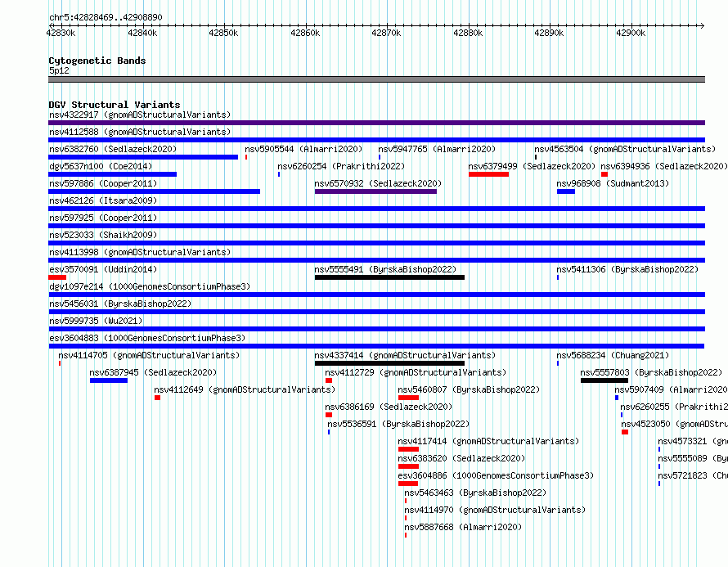Click nsv5887668 (Almarri2020) label
Image resolution: width=728 pixels, height=567 pixels.
coord(463,527)
